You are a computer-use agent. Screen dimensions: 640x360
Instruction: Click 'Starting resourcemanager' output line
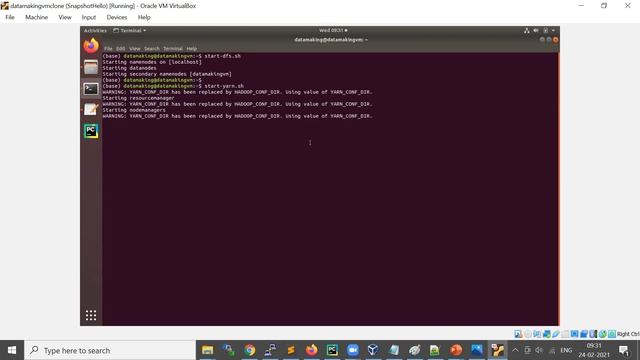pos(138,98)
